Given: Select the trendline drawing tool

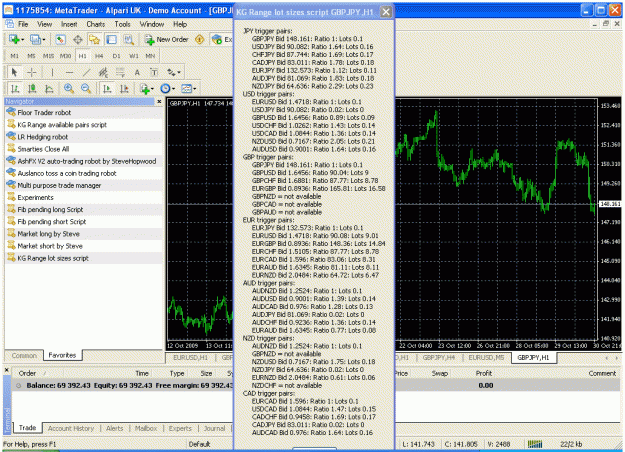Looking at the screenshot, I should 86,72.
